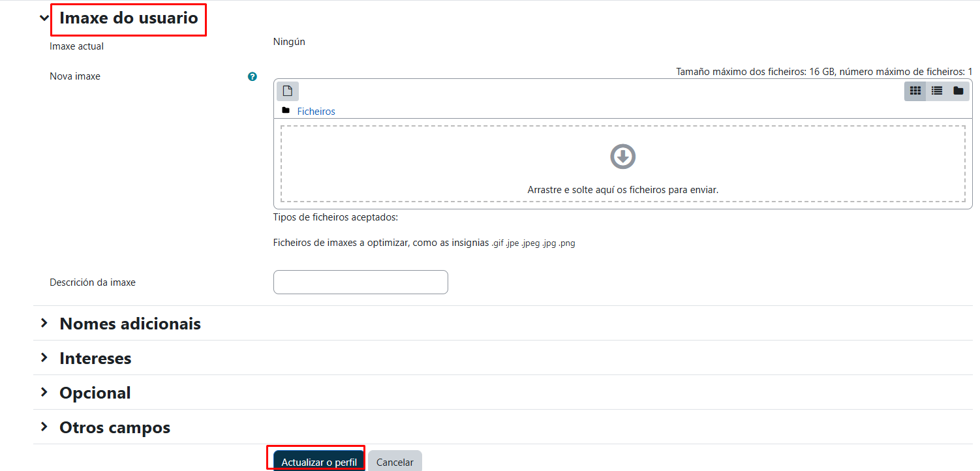Click Actualizar o perfil button
The image size is (980, 471).
coord(319,461)
